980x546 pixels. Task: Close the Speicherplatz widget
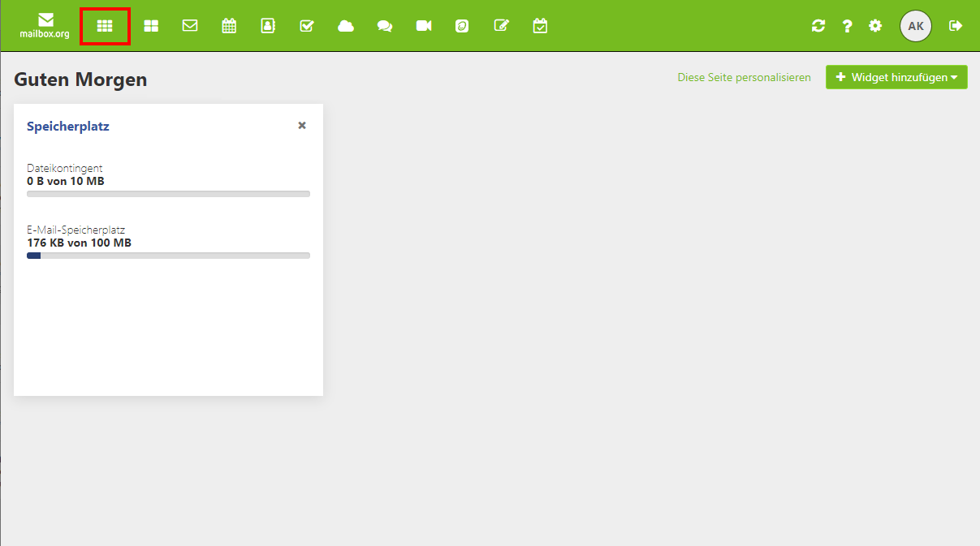(x=302, y=126)
